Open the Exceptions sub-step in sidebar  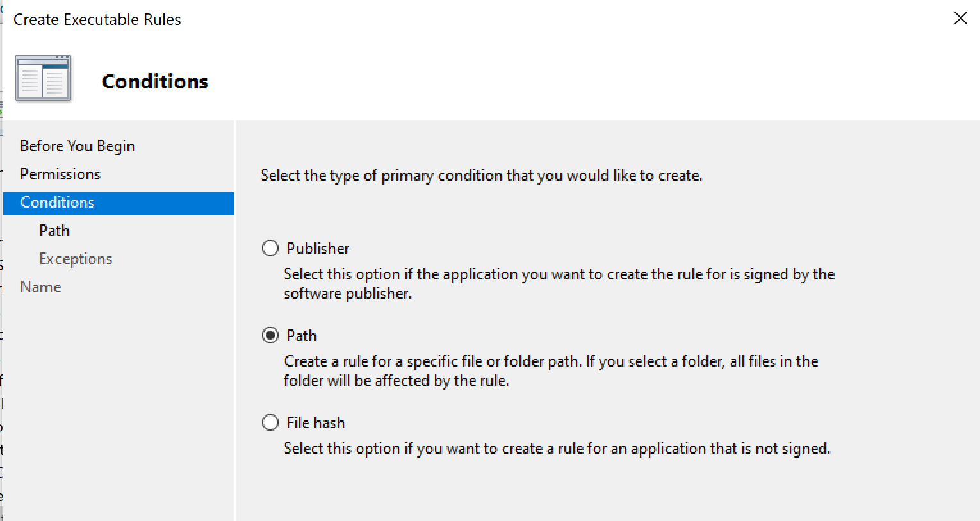tap(76, 259)
